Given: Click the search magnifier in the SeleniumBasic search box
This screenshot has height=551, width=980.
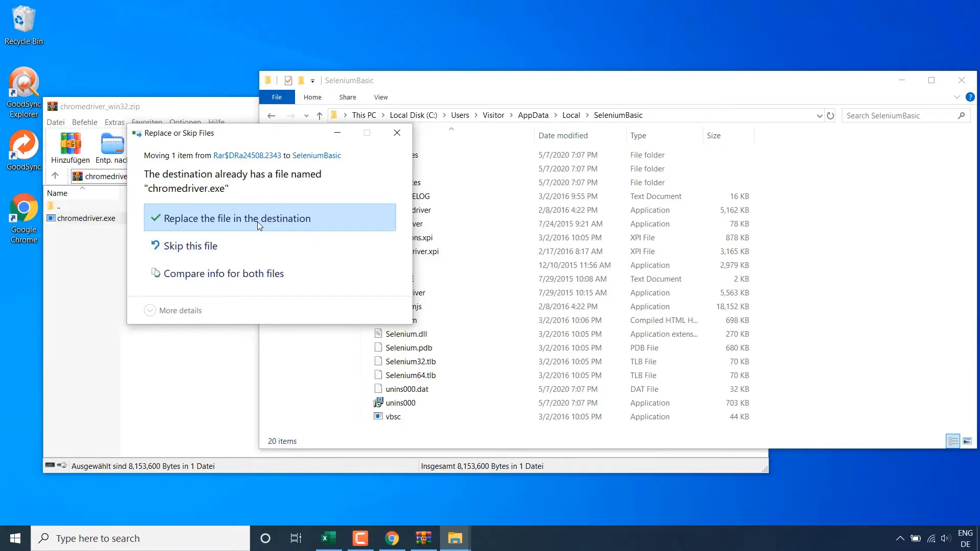Looking at the screenshot, I should 962,115.
